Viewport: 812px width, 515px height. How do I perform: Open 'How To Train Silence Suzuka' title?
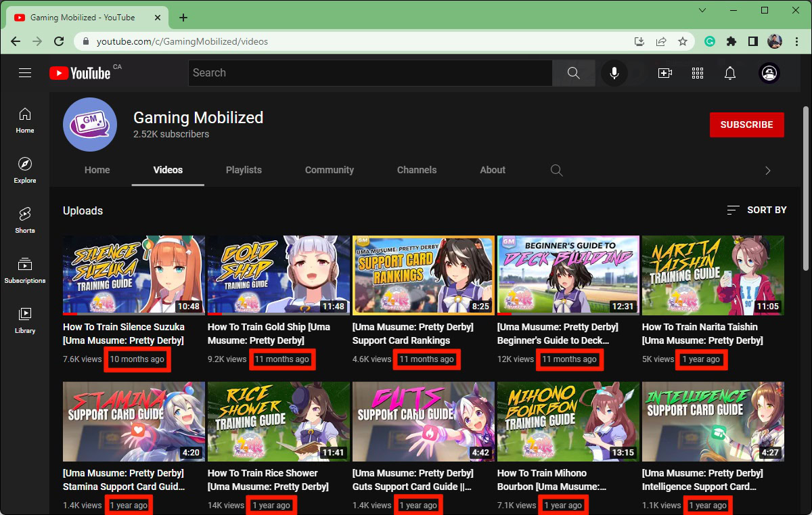coord(124,334)
